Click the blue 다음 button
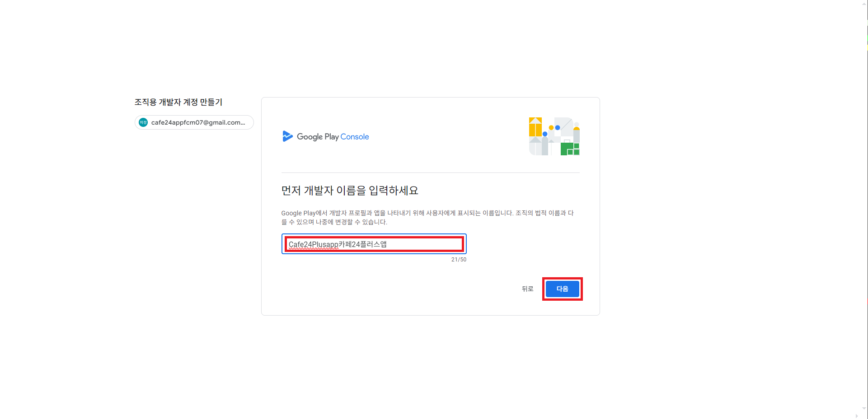 562,289
